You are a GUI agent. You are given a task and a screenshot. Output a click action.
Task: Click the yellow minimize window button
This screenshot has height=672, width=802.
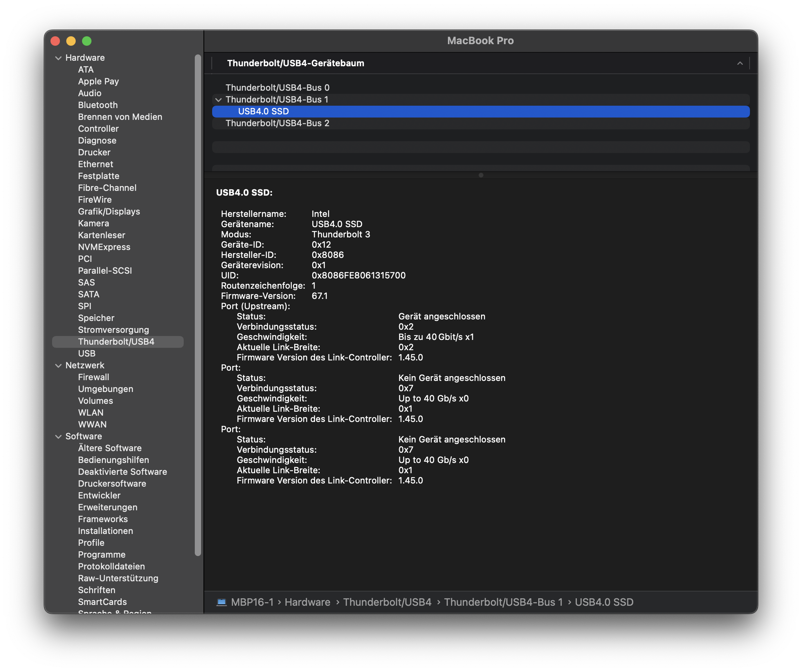71,41
